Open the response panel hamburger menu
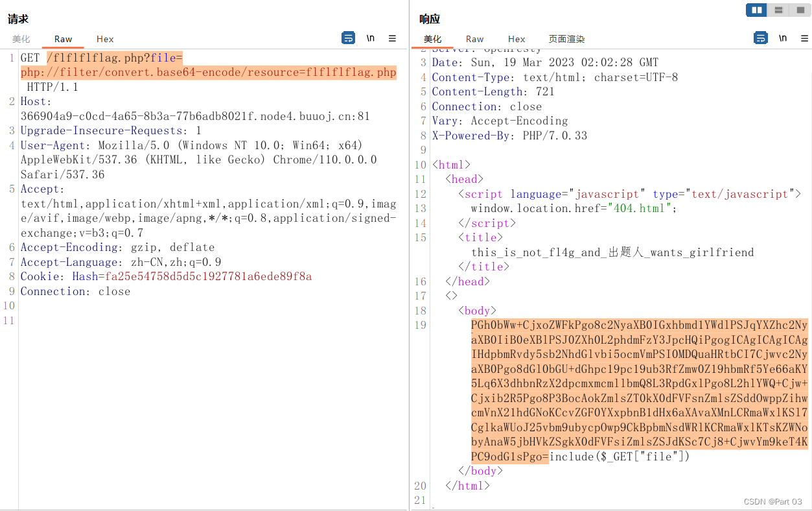This screenshot has height=511, width=812. pyautogui.click(x=804, y=38)
